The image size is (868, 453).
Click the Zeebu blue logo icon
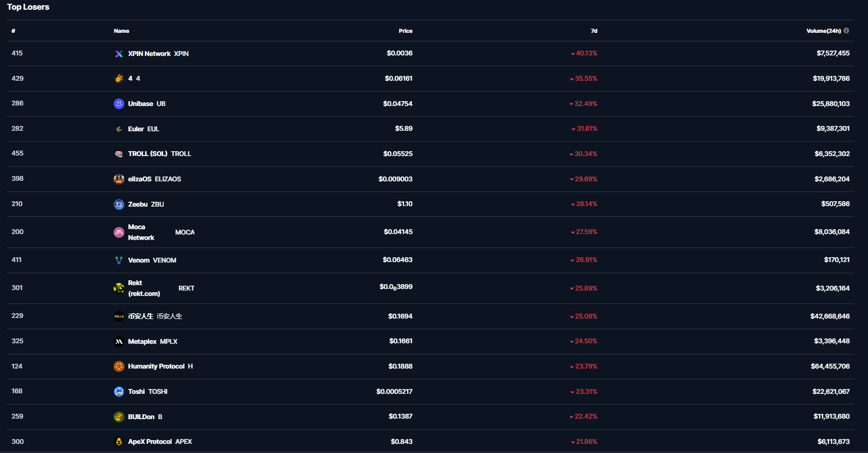[119, 204]
